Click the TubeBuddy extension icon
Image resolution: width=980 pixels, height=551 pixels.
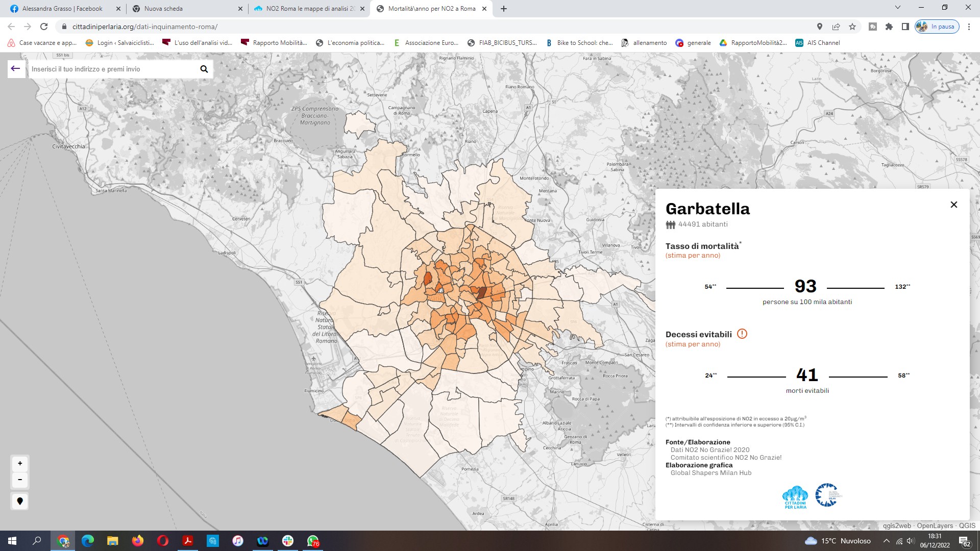coord(873,27)
